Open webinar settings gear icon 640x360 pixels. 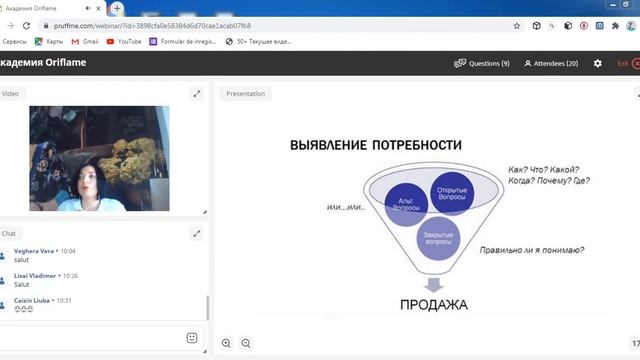(598, 63)
